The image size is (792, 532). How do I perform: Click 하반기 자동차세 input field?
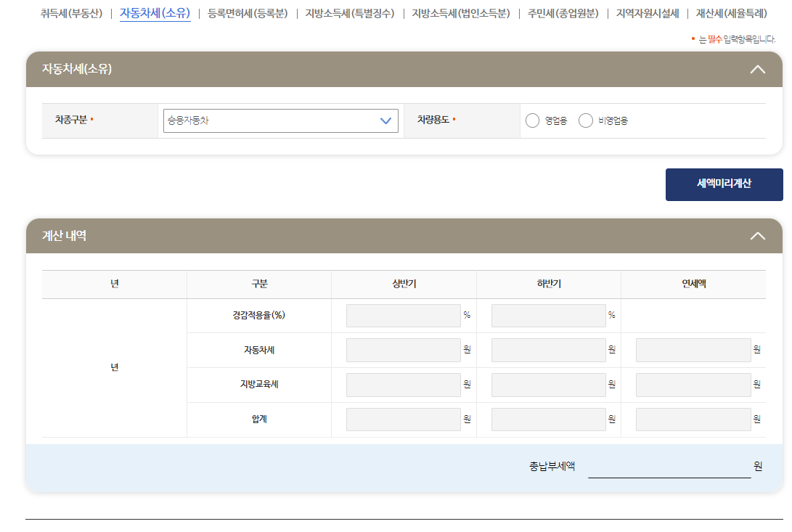(x=549, y=350)
